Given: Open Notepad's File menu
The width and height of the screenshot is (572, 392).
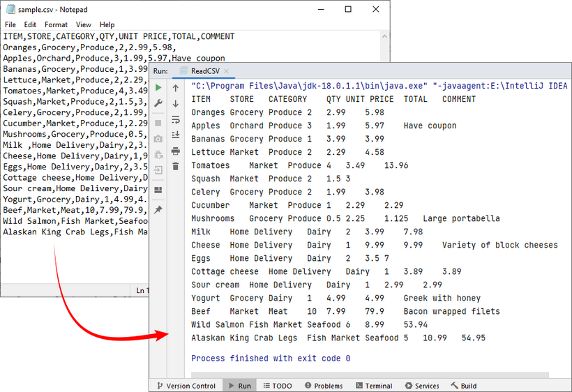Looking at the screenshot, I should [x=10, y=24].
